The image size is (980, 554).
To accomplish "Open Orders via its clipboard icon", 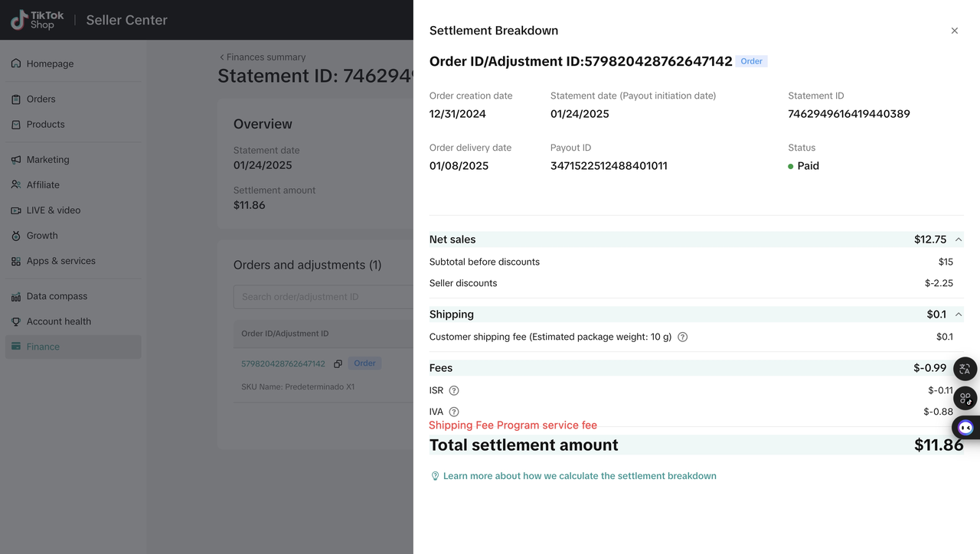I will pos(16,99).
